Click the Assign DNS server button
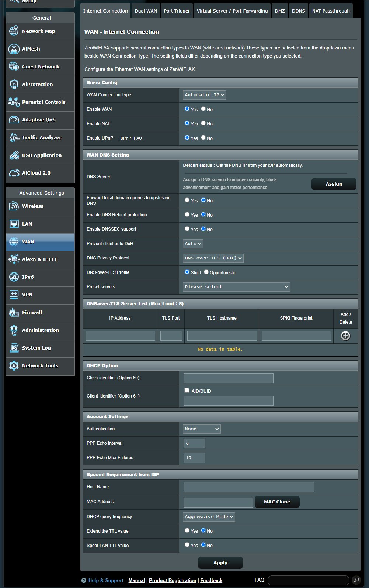The height and width of the screenshot is (588, 369). point(334,184)
